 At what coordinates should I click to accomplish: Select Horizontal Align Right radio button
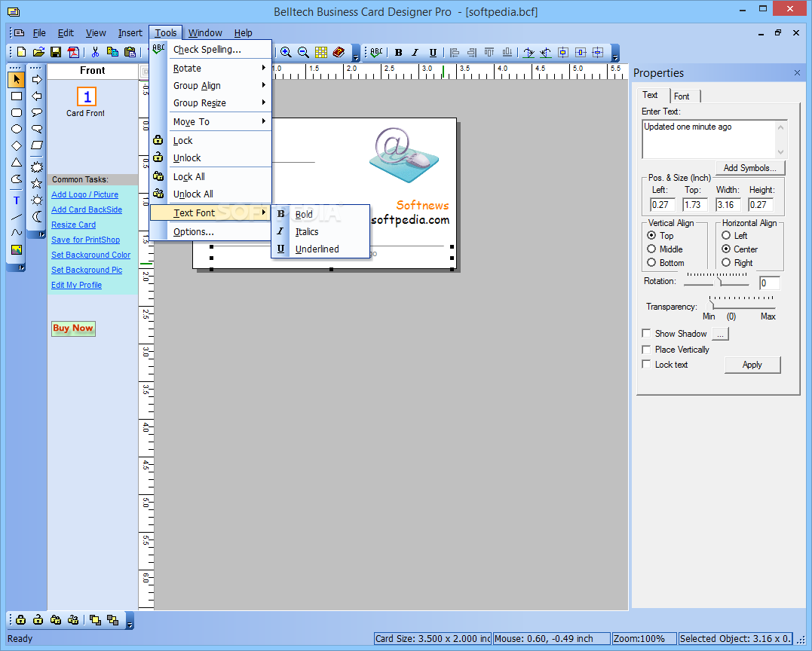(726, 262)
